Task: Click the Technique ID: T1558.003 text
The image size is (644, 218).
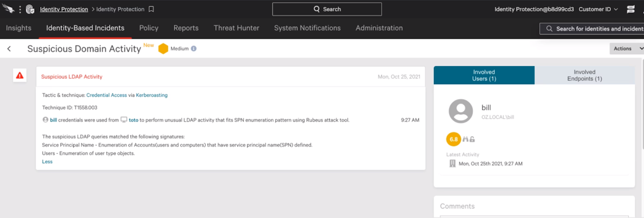Action: (x=70, y=107)
